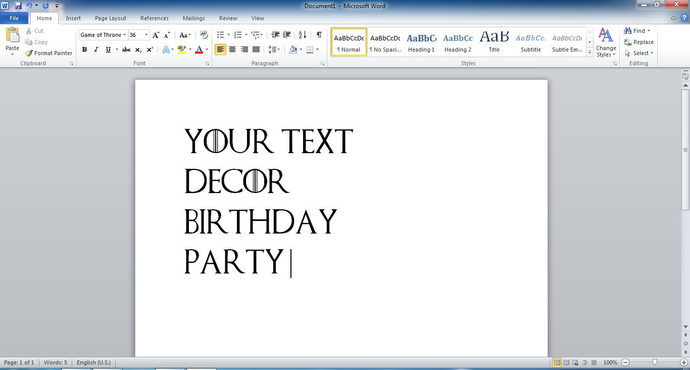
Task: Apply text highlight color
Action: [182, 50]
